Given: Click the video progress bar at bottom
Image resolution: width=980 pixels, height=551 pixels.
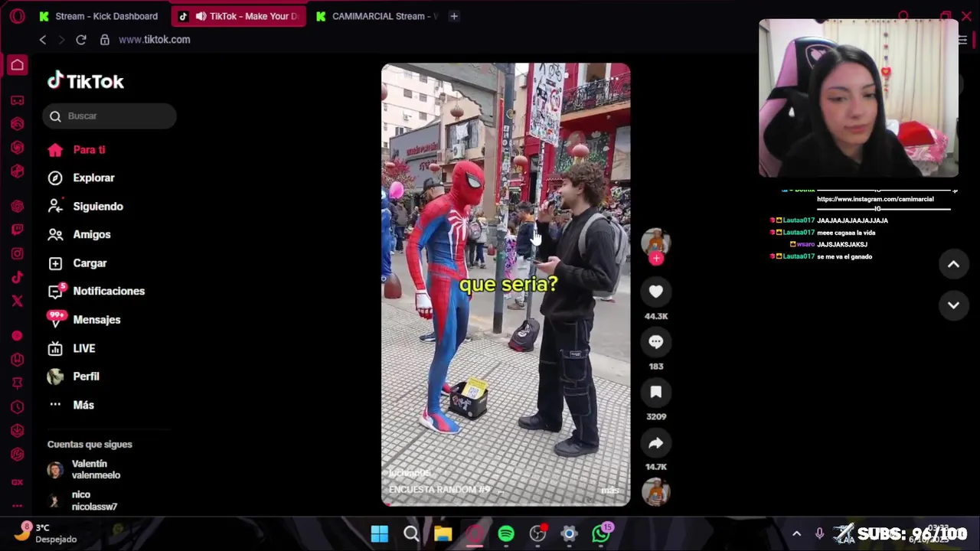Looking at the screenshot, I should (506, 504).
